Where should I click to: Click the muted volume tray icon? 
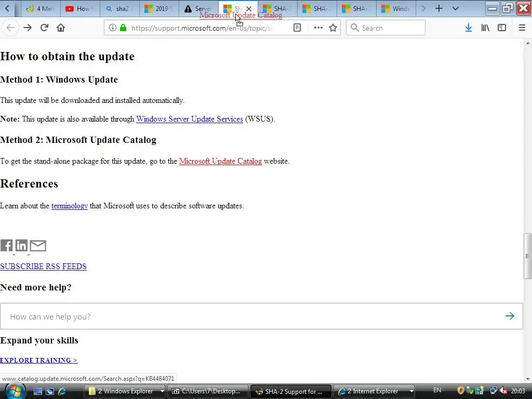click(503, 391)
